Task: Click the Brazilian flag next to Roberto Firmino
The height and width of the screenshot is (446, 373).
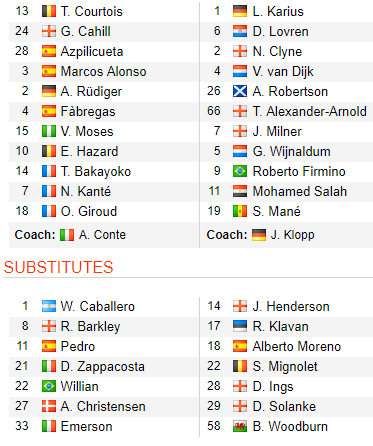Action: (240, 171)
